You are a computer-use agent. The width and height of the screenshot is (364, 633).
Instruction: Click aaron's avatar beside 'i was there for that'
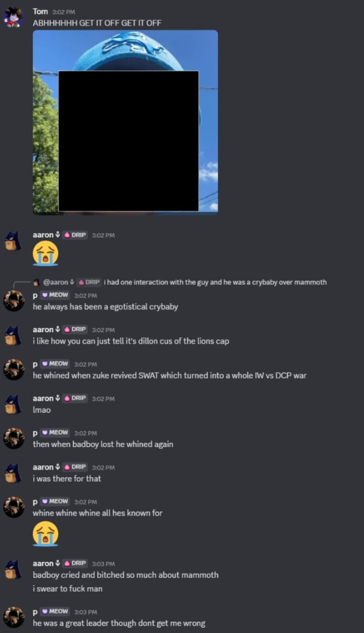point(13,473)
